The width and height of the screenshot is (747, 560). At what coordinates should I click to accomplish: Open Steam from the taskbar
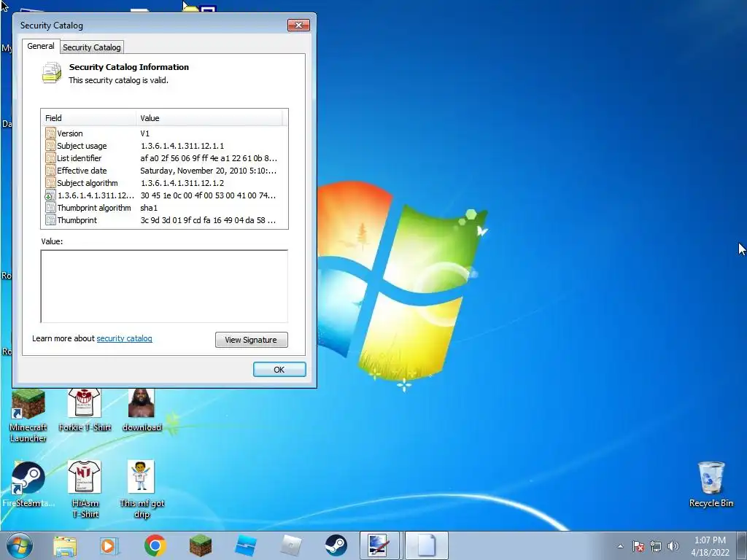pyautogui.click(x=336, y=545)
